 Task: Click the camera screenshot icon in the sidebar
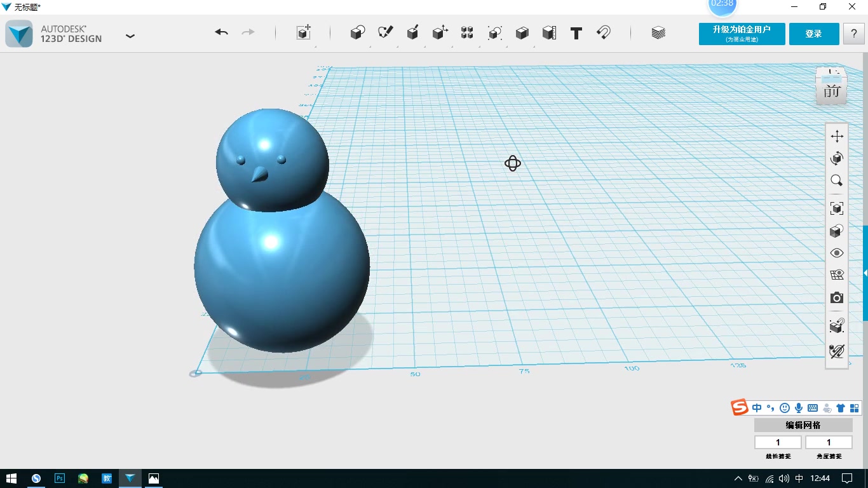click(x=836, y=297)
